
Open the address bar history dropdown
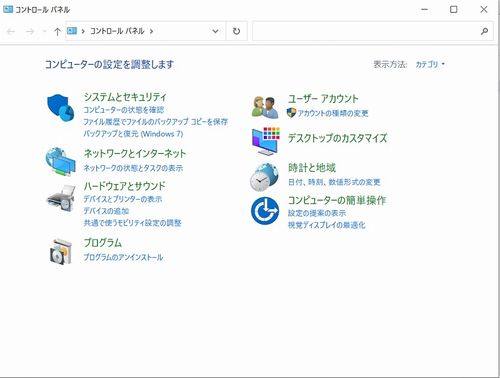(215, 31)
